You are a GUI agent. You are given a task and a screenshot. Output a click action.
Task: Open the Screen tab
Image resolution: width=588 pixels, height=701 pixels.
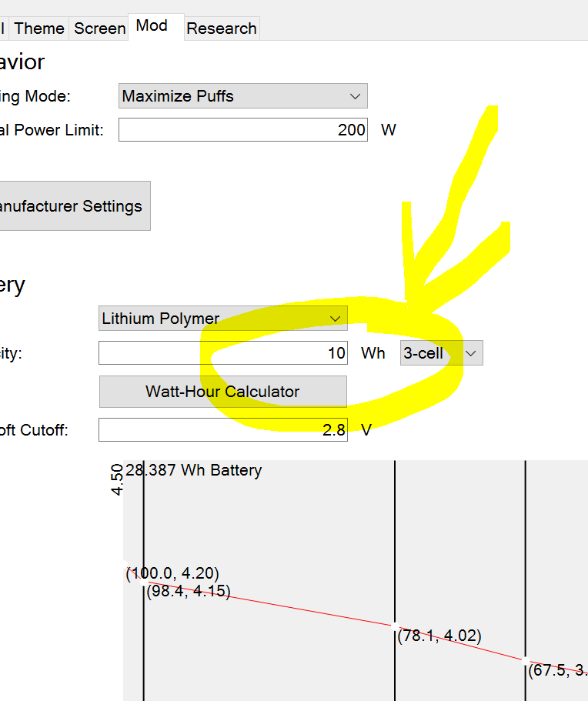[x=99, y=28]
